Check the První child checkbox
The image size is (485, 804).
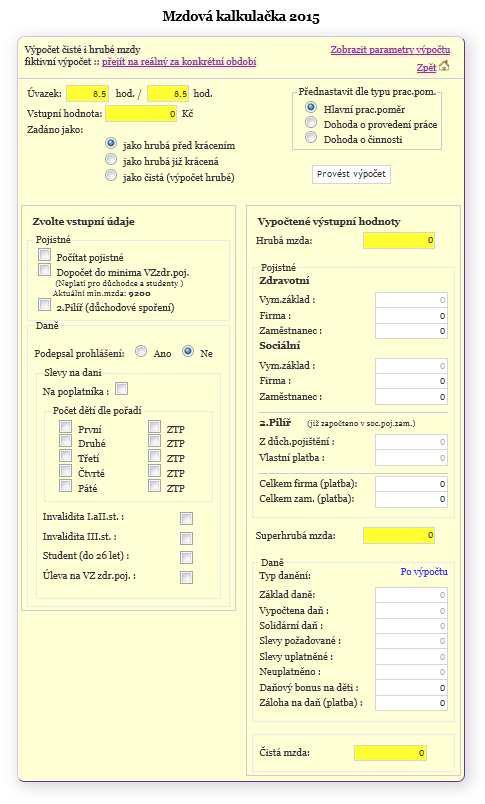(x=66, y=427)
